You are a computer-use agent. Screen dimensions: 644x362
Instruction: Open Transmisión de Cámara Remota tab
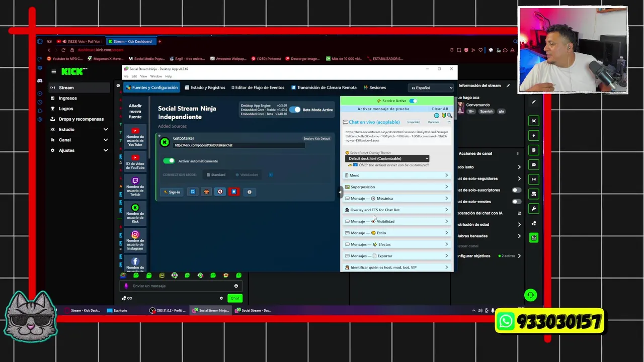(x=324, y=87)
